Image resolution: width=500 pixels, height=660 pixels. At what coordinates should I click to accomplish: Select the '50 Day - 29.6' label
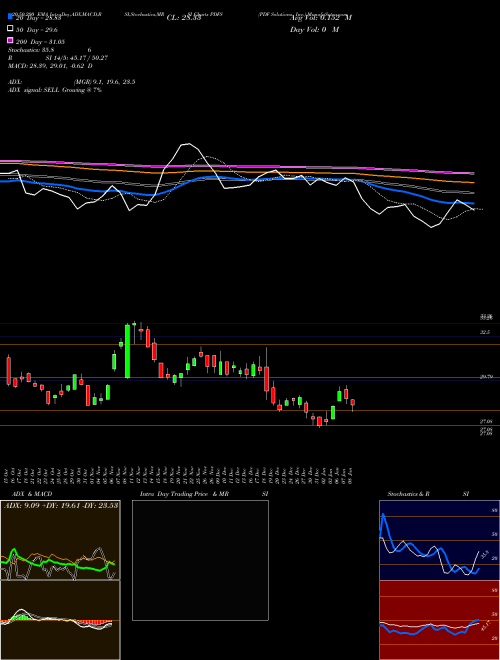coord(36,30)
